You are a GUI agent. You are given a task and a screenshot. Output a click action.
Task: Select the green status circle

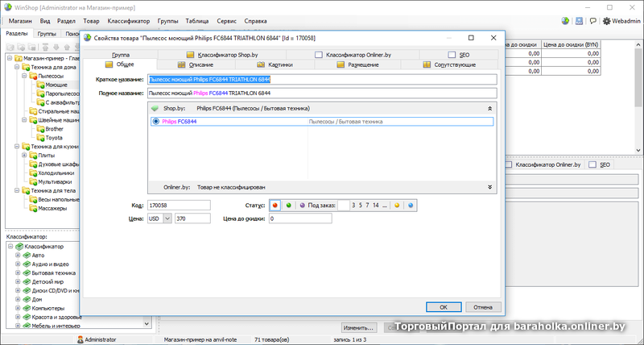point(289,206)
